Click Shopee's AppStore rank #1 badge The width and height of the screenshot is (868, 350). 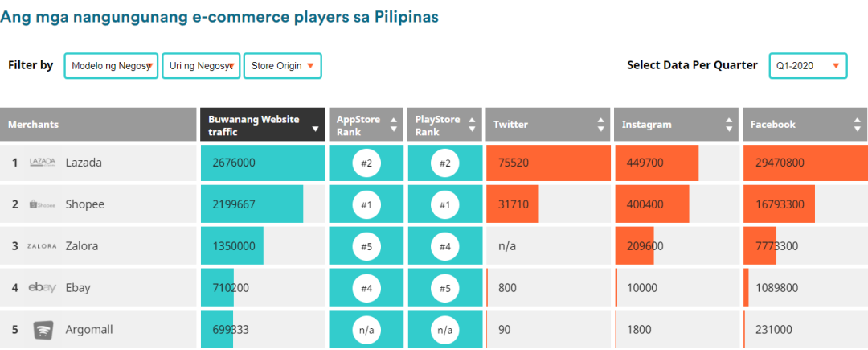[366, 205]
